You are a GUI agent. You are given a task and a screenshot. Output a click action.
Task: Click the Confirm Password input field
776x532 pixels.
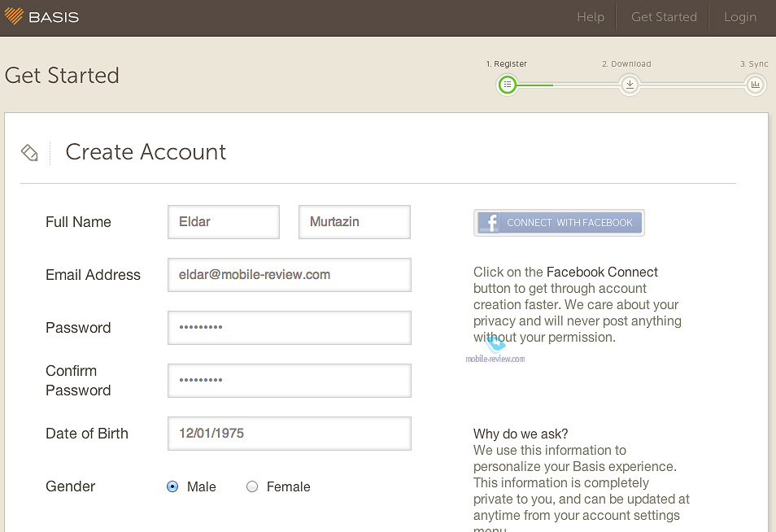coord(289,381)
